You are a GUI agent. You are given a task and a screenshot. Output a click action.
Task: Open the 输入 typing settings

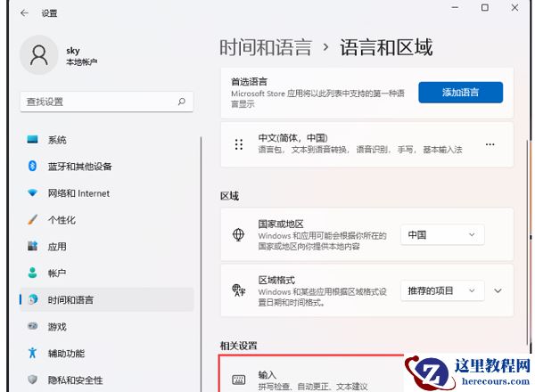tap(310, 374)
